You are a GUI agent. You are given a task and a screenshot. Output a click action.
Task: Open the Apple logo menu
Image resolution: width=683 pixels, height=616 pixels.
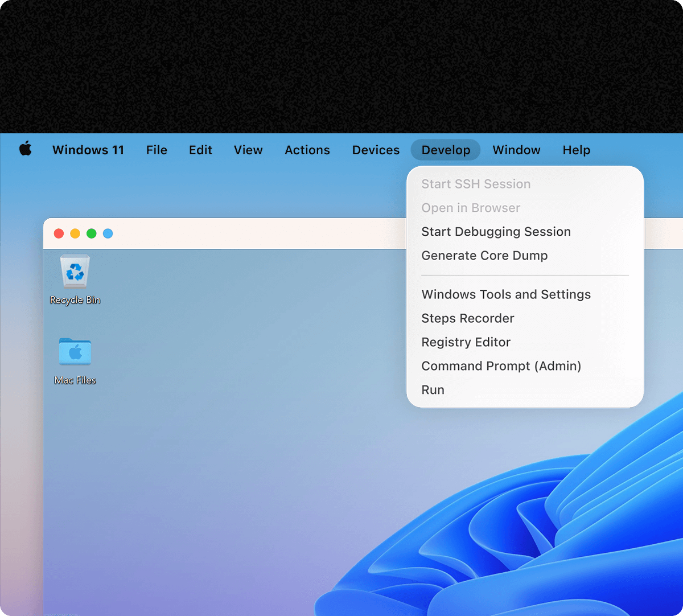[x=26, y=150]
